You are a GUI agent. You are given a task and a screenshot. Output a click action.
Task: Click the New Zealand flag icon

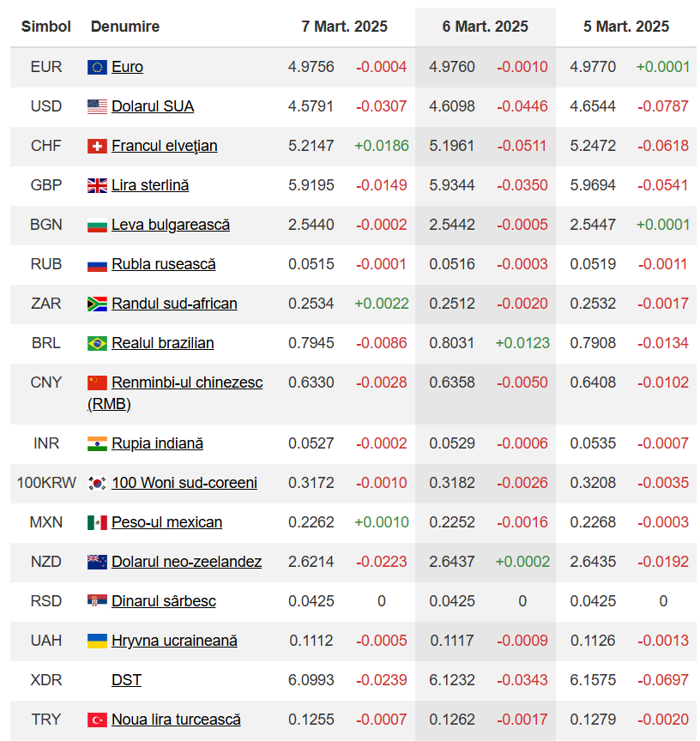pyautogui.click(x=97, y=562)
